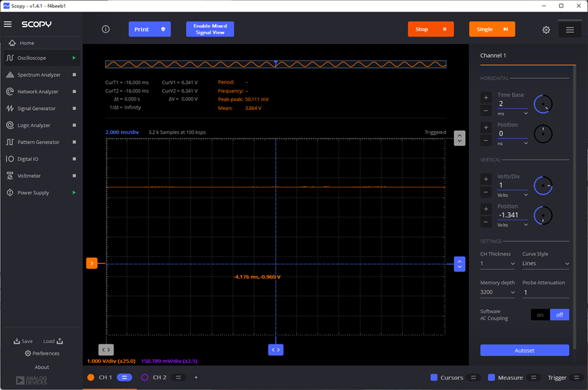Open About link in sidebar
This screenshot has height=390, width=588.
pos(41,367)
